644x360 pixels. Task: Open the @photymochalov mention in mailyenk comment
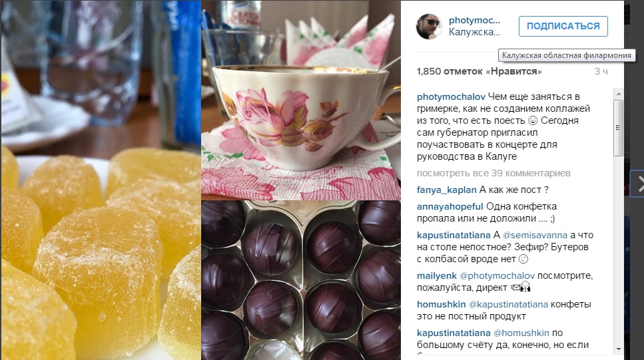(x=497, y=276)
